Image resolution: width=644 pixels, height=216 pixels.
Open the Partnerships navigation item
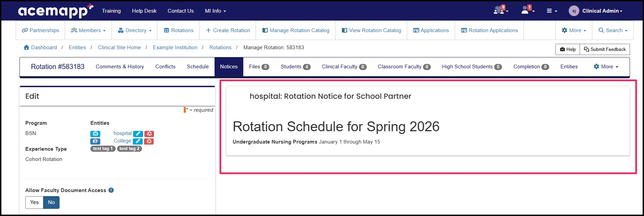point(40,30)
